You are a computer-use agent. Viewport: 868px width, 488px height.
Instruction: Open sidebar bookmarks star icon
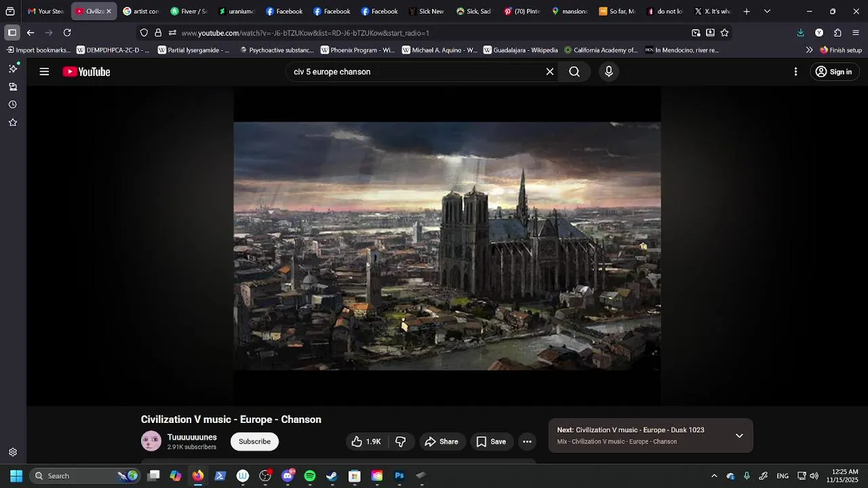[x=12, y=123]
